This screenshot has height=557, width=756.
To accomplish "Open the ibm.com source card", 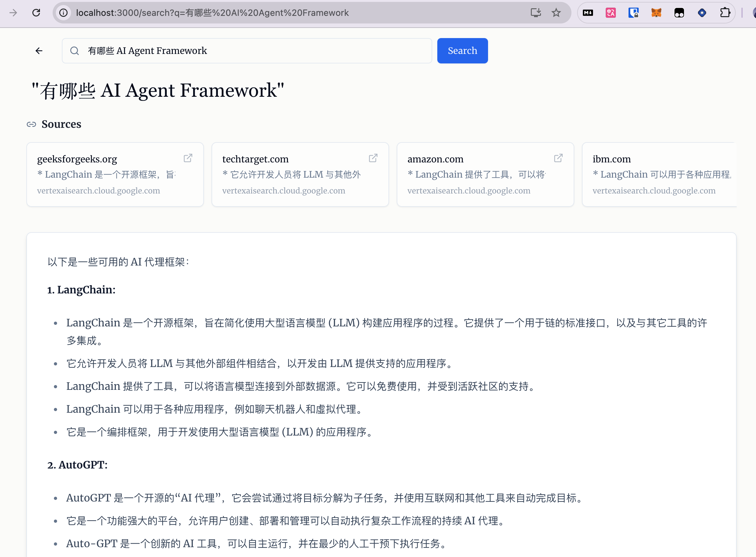I will click(x=659, y=174).
